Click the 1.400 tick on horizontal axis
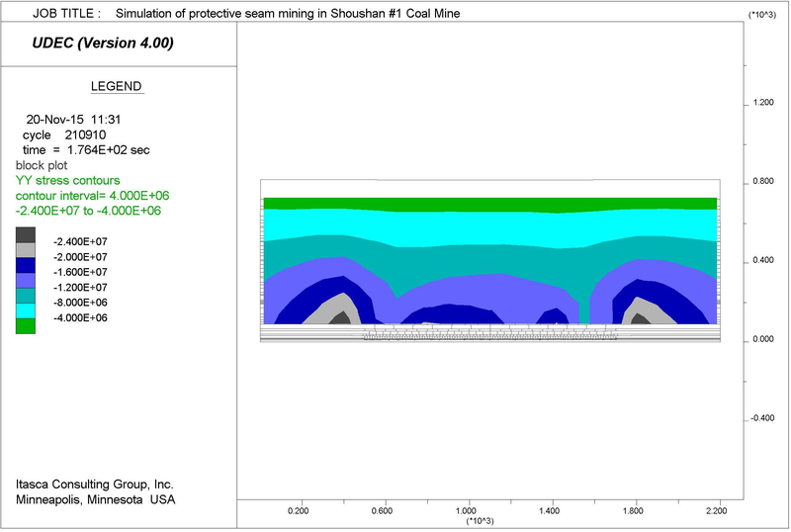 (x=550, y=511)
